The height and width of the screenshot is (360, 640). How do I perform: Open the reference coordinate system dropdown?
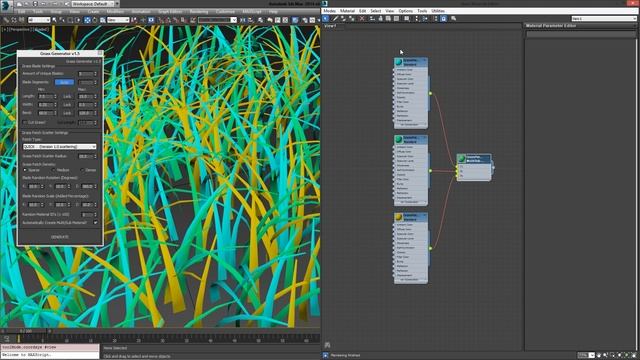pyautogui.click(x=118, y=20)
